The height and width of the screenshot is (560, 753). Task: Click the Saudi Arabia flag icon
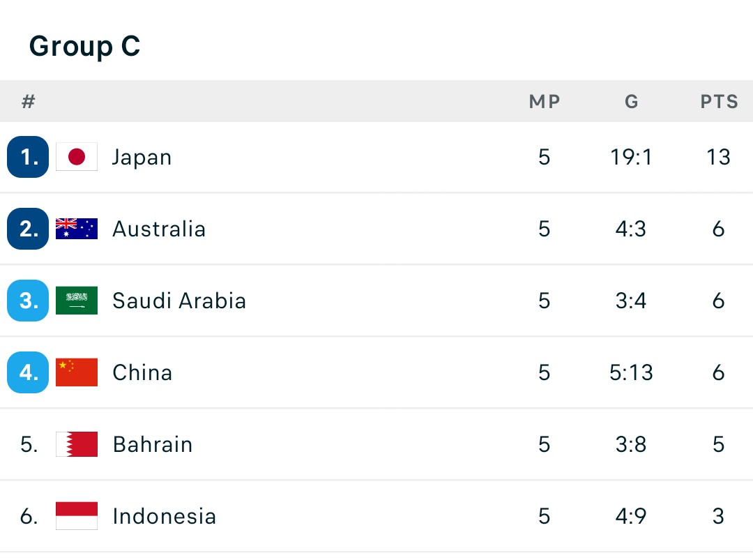coord(77,301)
